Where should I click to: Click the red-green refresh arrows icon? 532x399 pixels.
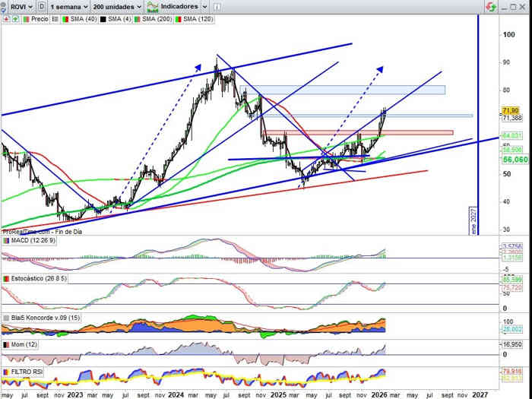click(490, 6)
